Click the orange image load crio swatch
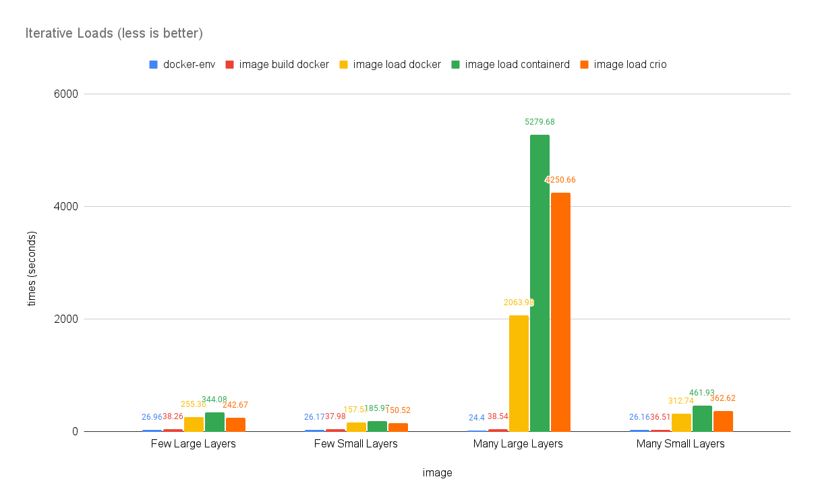The image size is (816, 504). (x=585, y=65)
